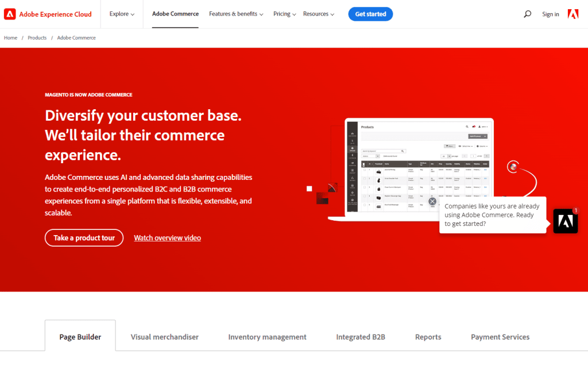This screenshot has width=588, height=365.
Task: Switch to the Reports tab
Action: pyautogui.click(x=428, y=337)
